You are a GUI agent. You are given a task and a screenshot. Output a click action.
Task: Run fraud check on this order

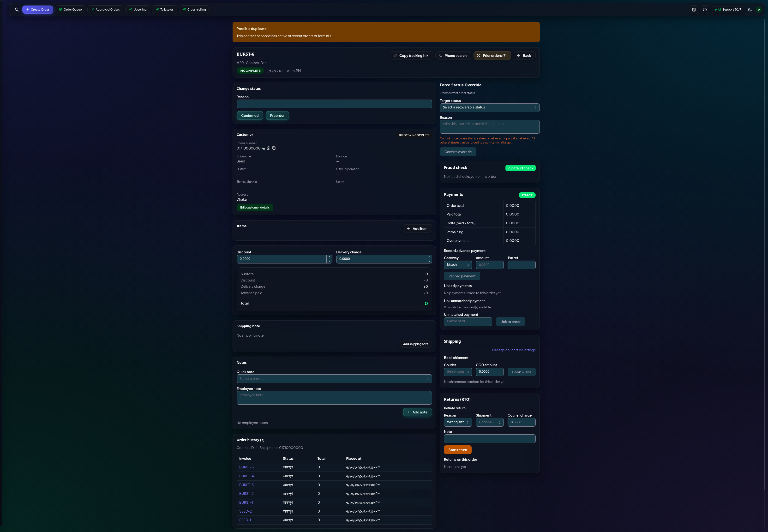[x=520, y=168]
